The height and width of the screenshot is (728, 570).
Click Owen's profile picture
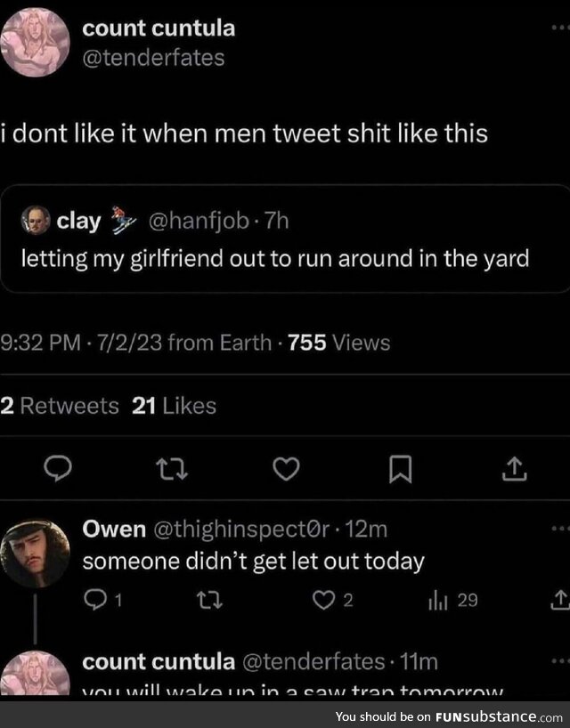pos(35,553)
